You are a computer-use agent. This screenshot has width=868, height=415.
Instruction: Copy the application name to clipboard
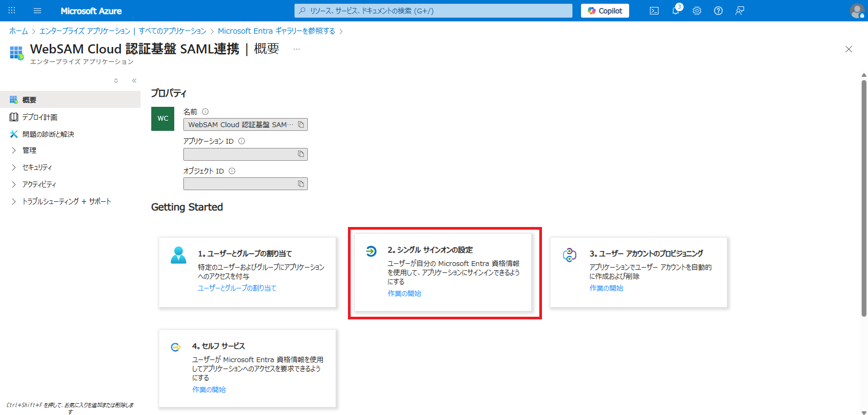[301, 124]
